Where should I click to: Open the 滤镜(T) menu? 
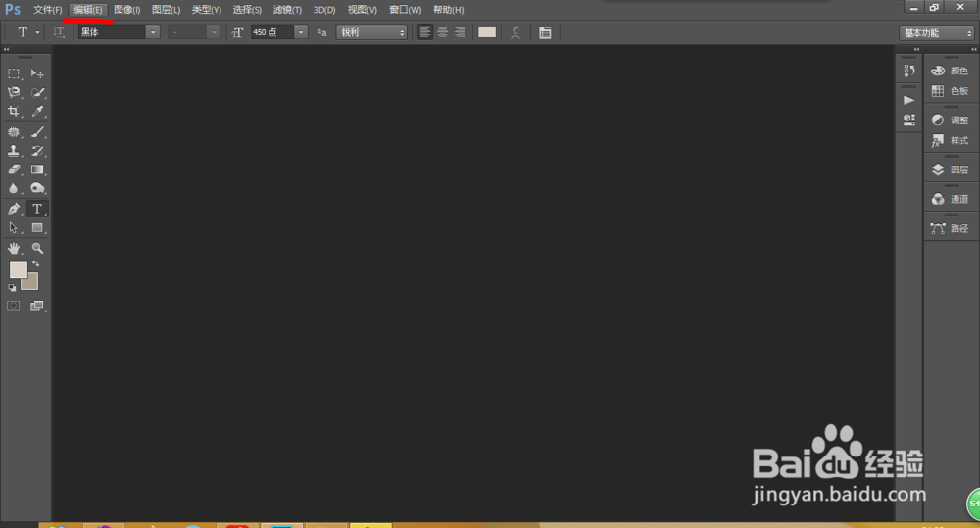coord(287,10)
